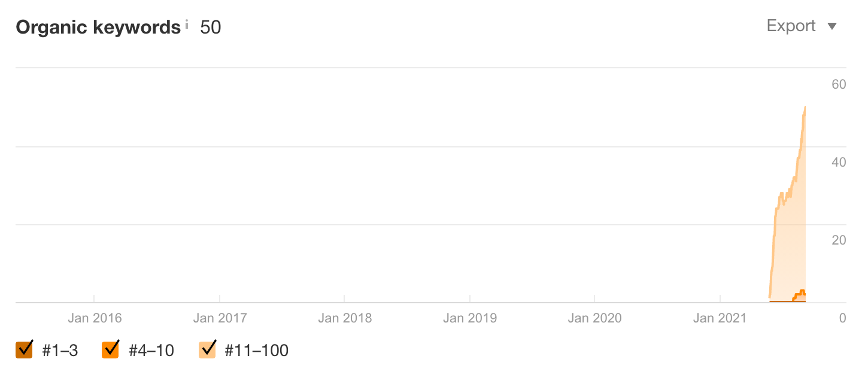The width and height of the screenshot is (868, 374).
Task: Click the keyword count 50
Action: click(211, 27)
